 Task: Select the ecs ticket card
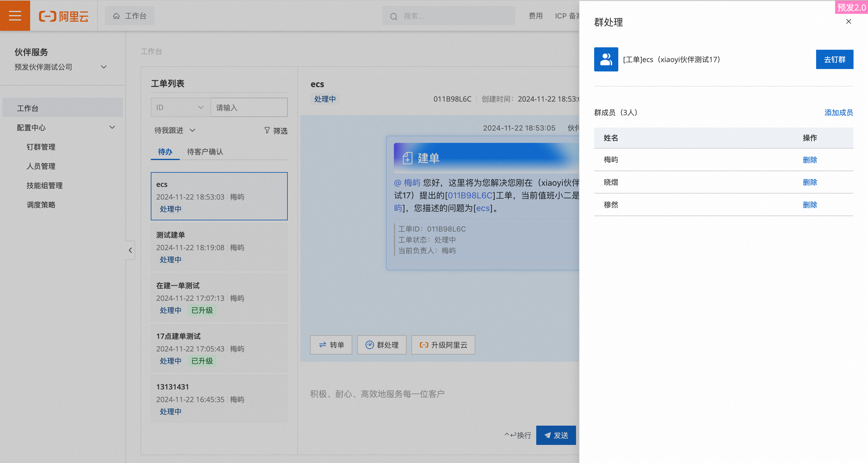point(219,196)
